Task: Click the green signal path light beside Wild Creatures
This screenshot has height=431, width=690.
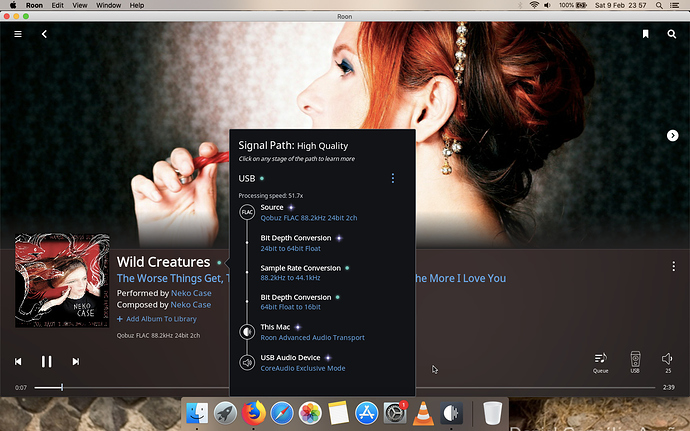Action: pyautogui.click(x=219, y=263)
